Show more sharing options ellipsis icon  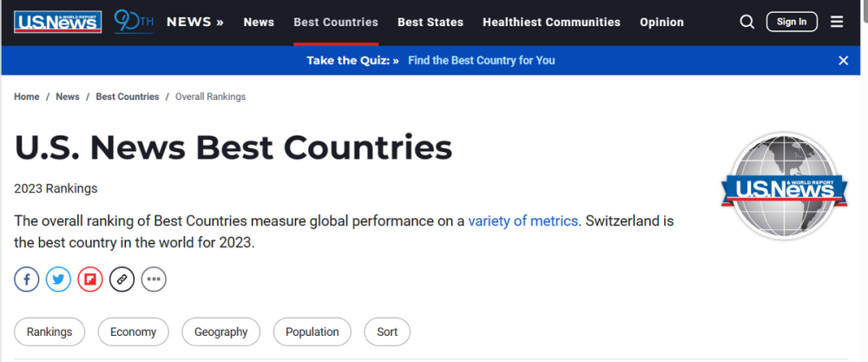[154, 280]
